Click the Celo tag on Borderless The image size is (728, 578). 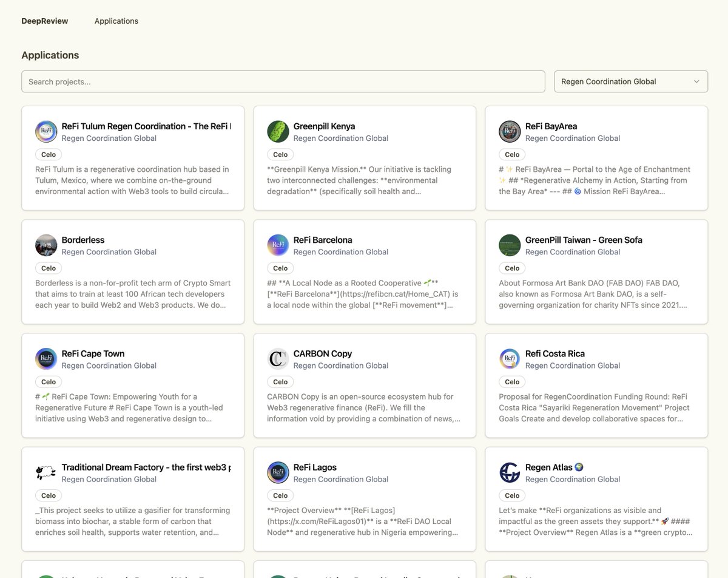click(x=49, y=268)
